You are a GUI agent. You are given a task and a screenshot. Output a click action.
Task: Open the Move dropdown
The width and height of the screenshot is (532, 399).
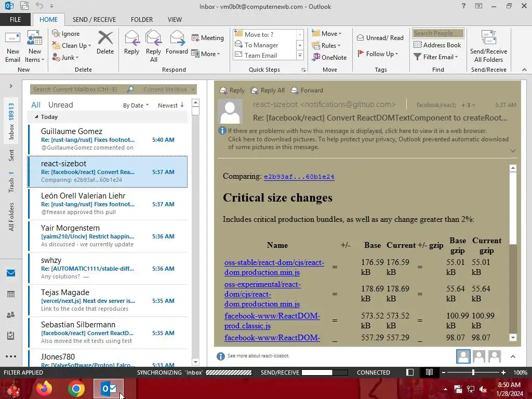point(327,34)
